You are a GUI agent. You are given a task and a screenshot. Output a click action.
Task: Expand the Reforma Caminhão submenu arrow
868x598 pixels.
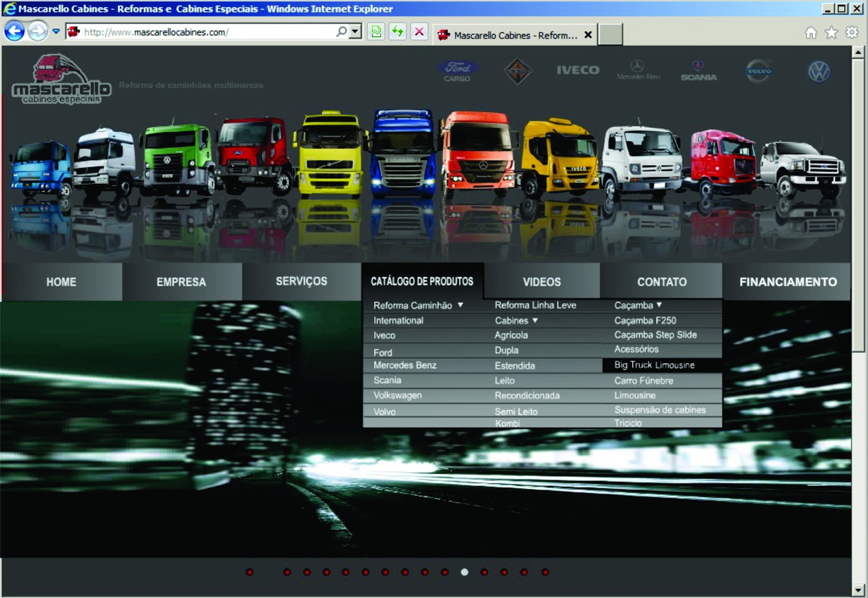(460, 305)
